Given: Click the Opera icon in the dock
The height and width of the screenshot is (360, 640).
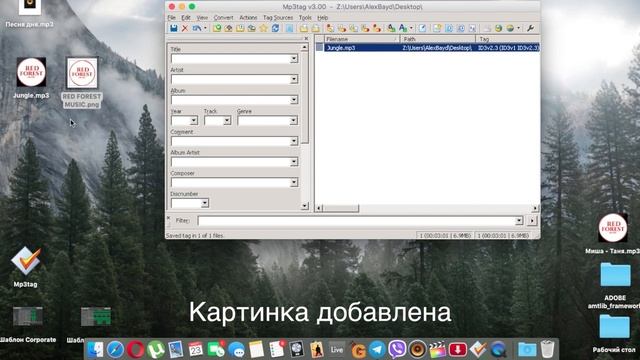Looking at the screenshot, I should coord(136,350).
